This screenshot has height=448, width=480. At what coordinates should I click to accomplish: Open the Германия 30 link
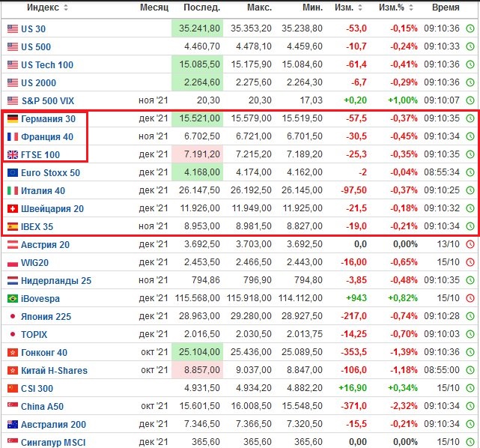coord(48,119)
